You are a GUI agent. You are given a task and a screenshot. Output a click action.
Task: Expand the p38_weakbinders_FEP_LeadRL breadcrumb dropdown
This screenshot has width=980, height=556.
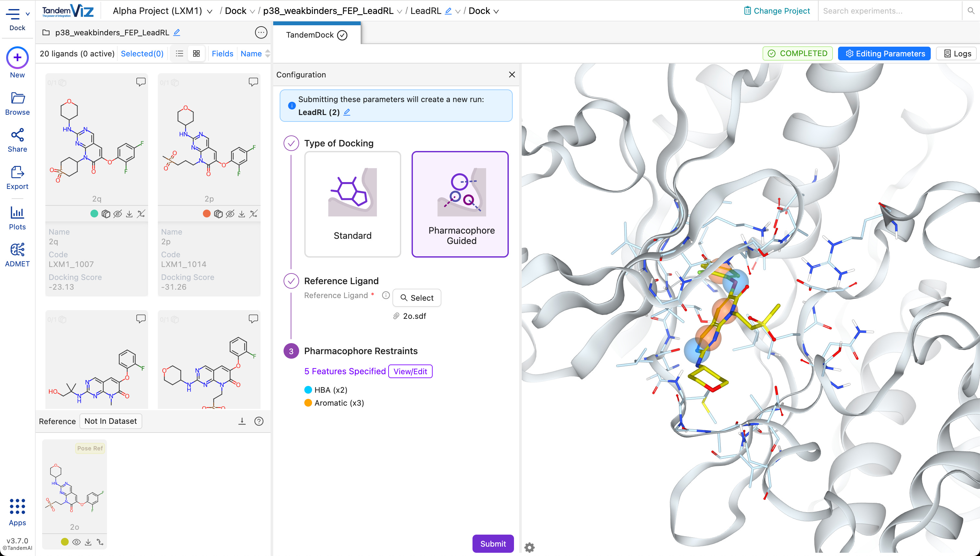click(x=399, y=11)
